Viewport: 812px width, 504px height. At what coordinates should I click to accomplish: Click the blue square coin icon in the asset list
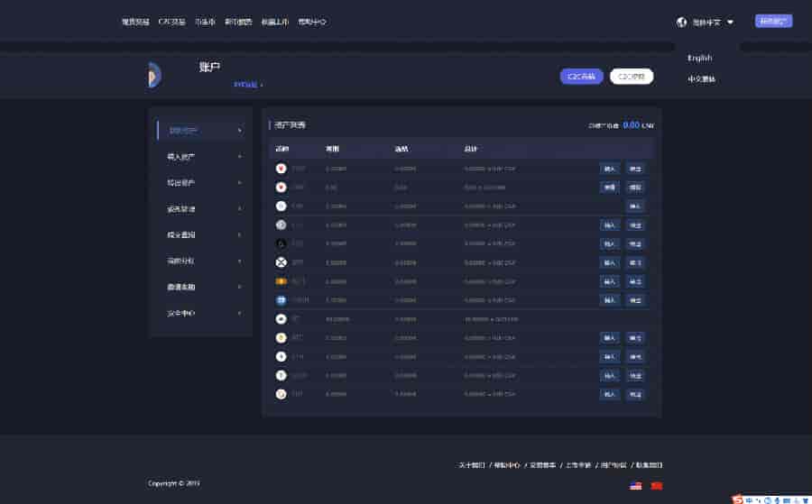pos(281,300)
